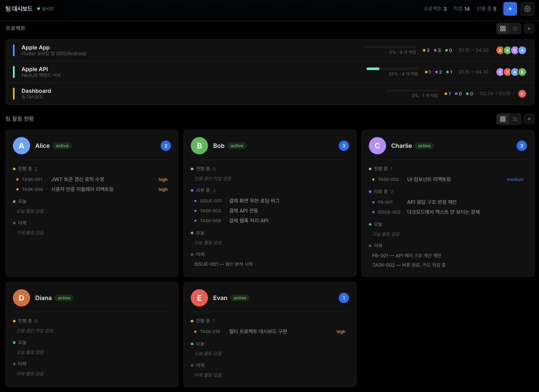Click high priority tag on TASK-001

pyautogui.click(x=163, y=180)
